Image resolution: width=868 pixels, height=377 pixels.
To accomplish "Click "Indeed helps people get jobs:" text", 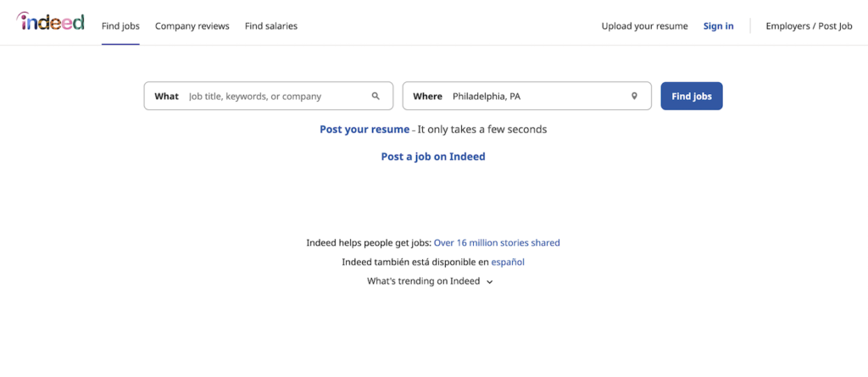I will tap(369, 242).
